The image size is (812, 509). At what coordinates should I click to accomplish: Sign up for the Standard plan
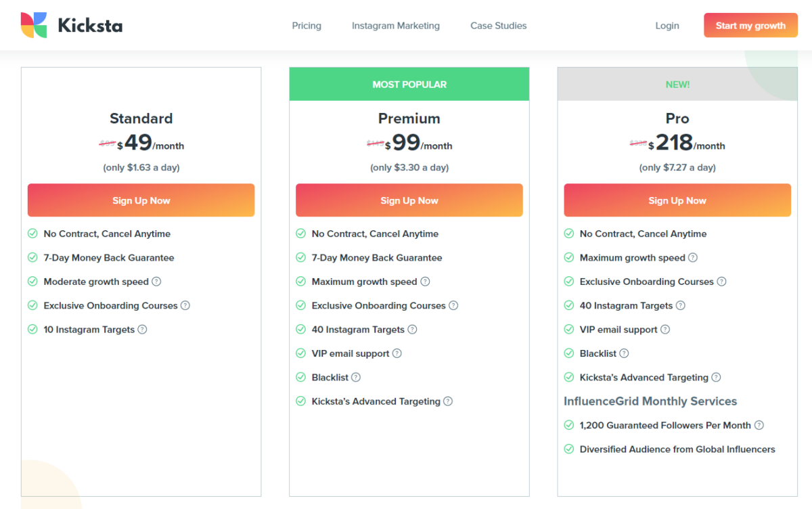click(141, 200)
